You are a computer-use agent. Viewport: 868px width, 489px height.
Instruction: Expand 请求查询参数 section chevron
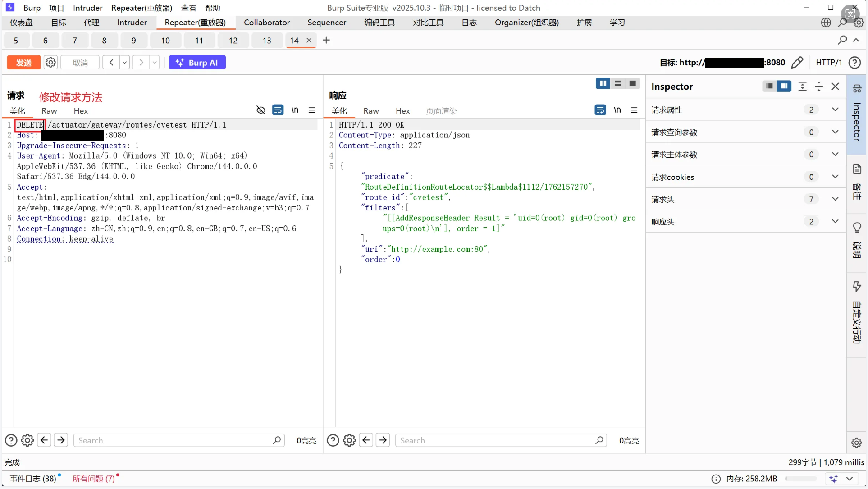click(x=835, y=132)
